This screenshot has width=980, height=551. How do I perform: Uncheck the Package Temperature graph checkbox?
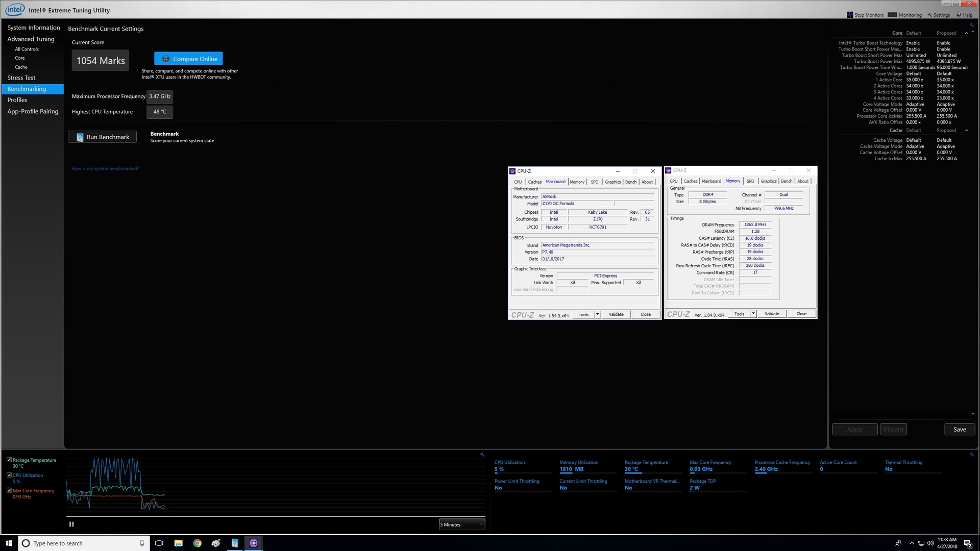(x=9, y=460)
